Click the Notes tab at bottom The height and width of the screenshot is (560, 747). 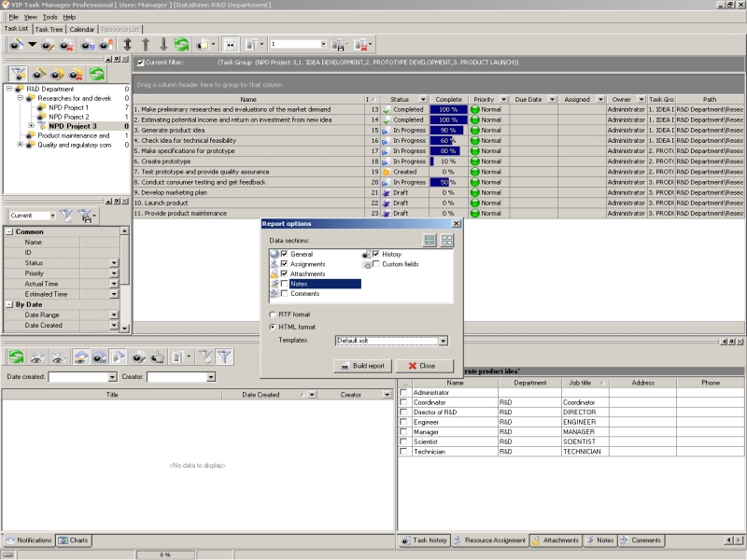[x=599, y=540]
